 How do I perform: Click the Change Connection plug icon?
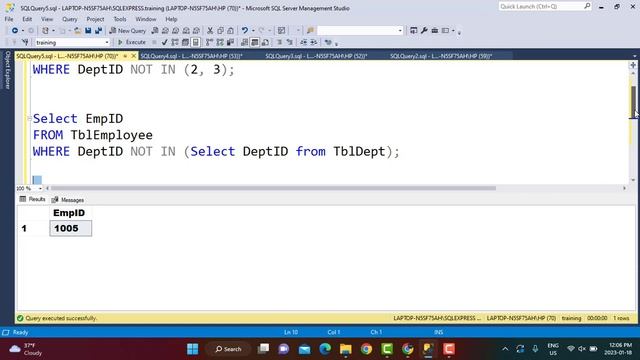(x=25, y=42)
